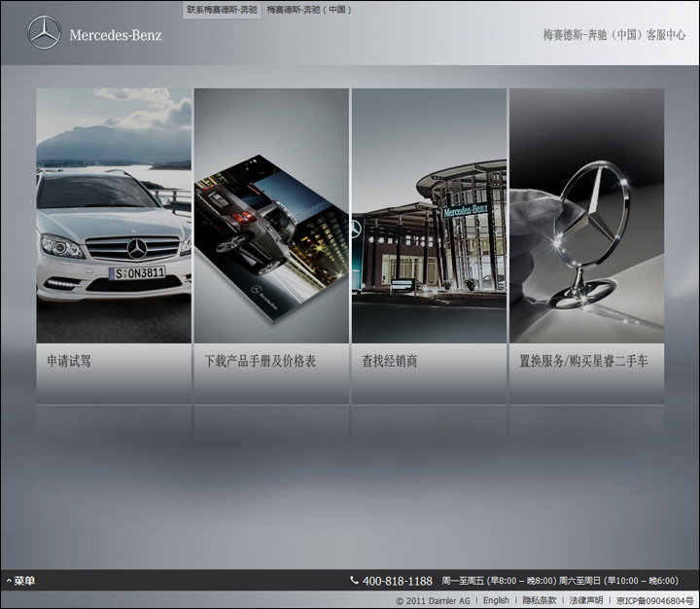Click the phone handset icon
700x609 pixels.
[354, 581]
